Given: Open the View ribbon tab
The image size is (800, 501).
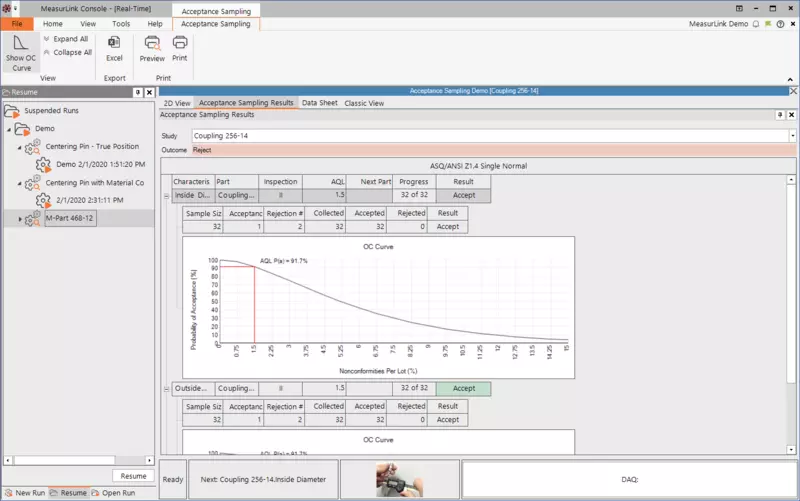Looking at the screenshot, I should [x=88, y=23].
